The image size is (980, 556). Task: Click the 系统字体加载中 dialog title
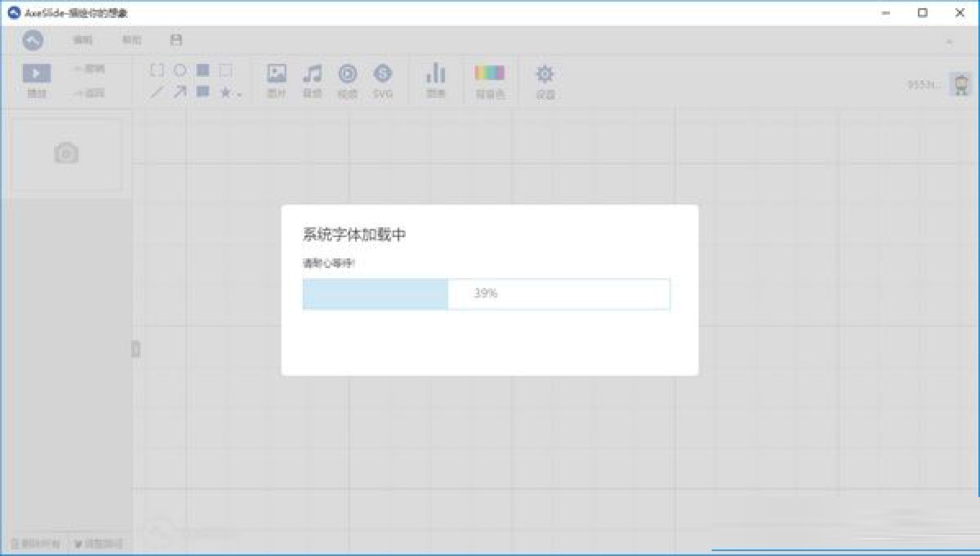354,235
